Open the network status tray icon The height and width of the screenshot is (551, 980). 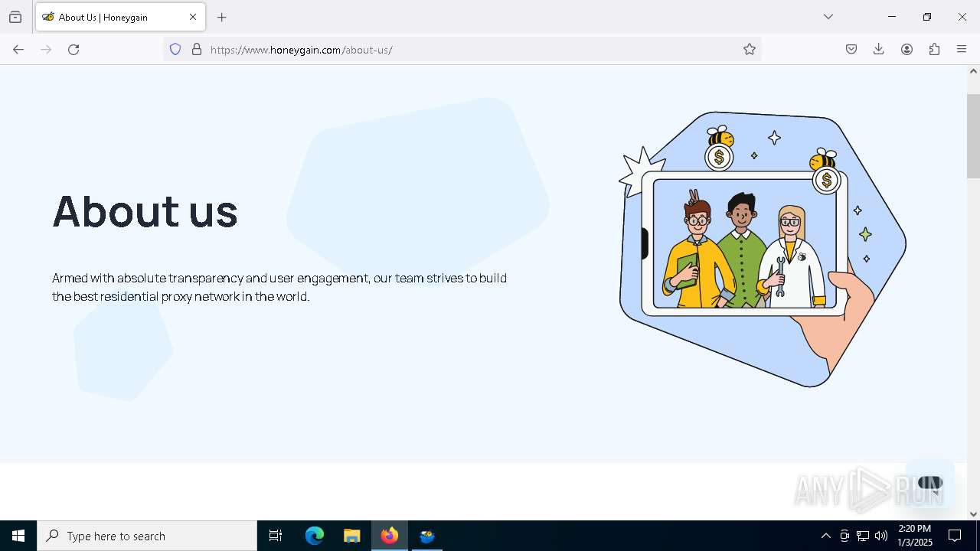point(863,536)
